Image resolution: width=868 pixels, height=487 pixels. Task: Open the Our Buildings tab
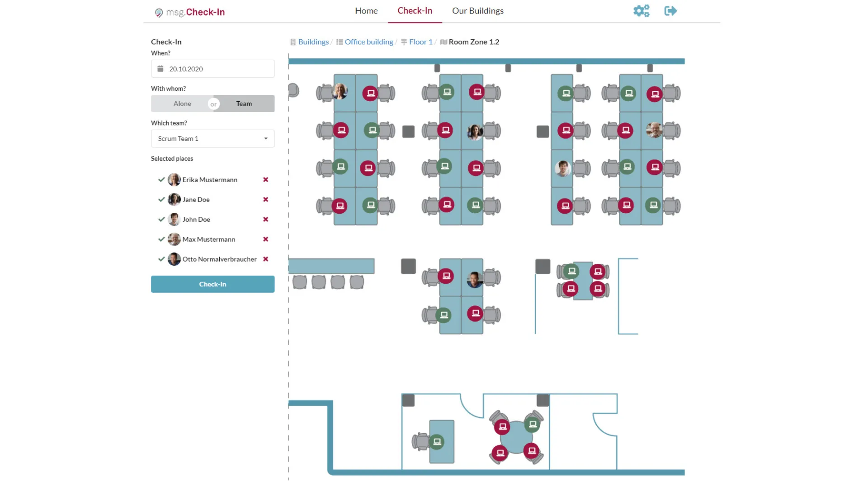[477, 11]
